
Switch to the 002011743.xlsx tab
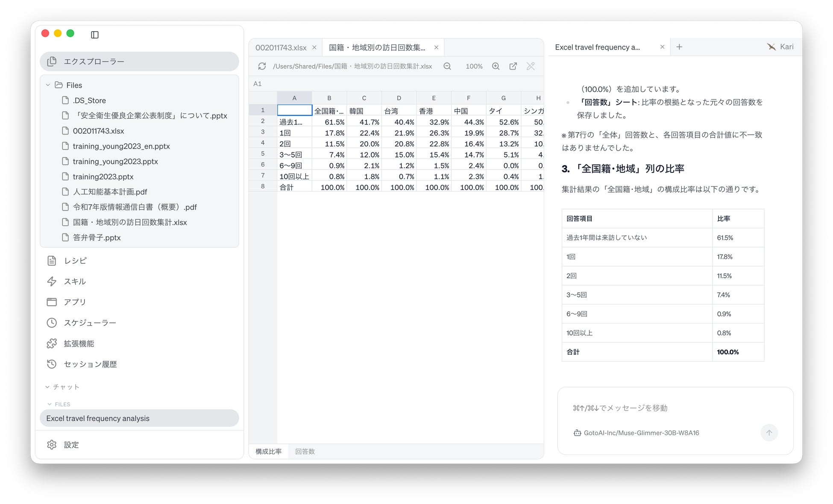[x=281, y=47]
